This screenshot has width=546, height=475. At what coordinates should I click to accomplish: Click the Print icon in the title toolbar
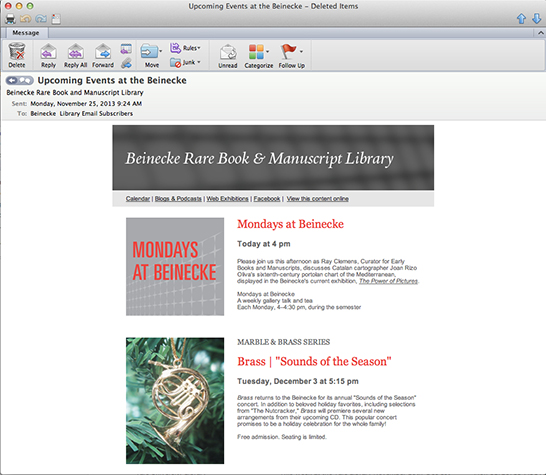point(10,18)
